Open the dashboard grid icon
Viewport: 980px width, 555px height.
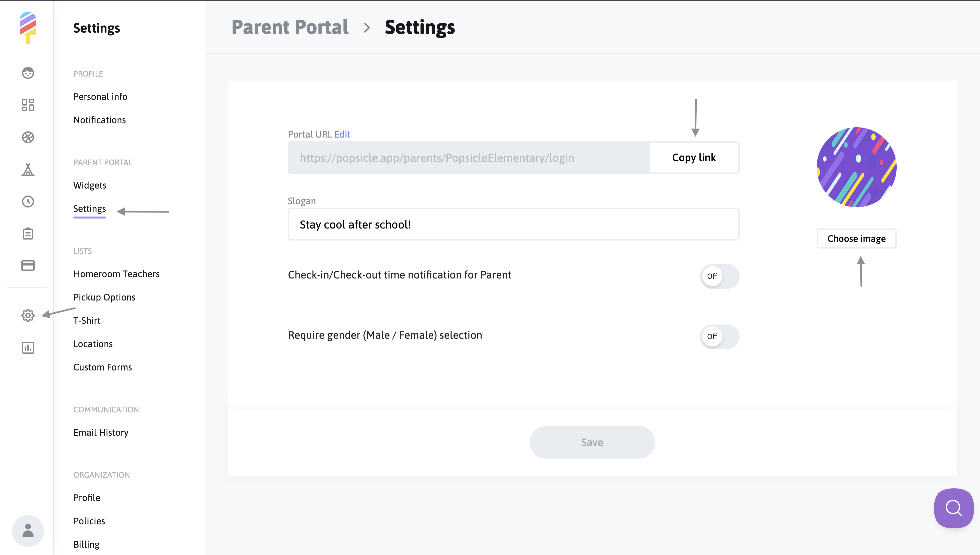point(28,105)
